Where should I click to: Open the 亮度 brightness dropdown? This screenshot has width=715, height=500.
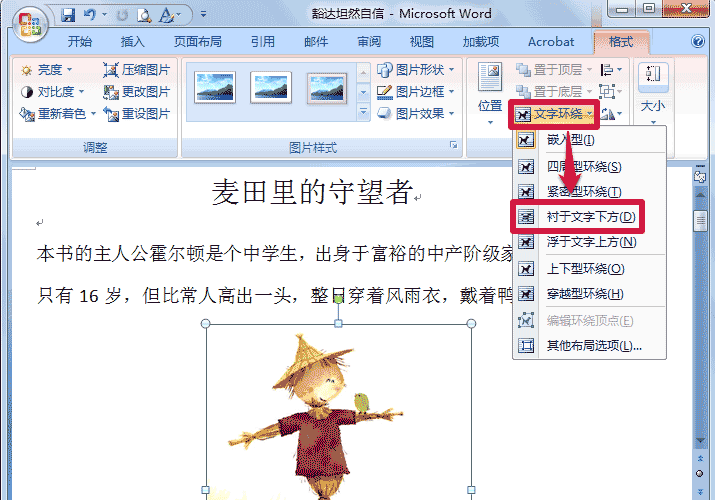coord(46,70)
